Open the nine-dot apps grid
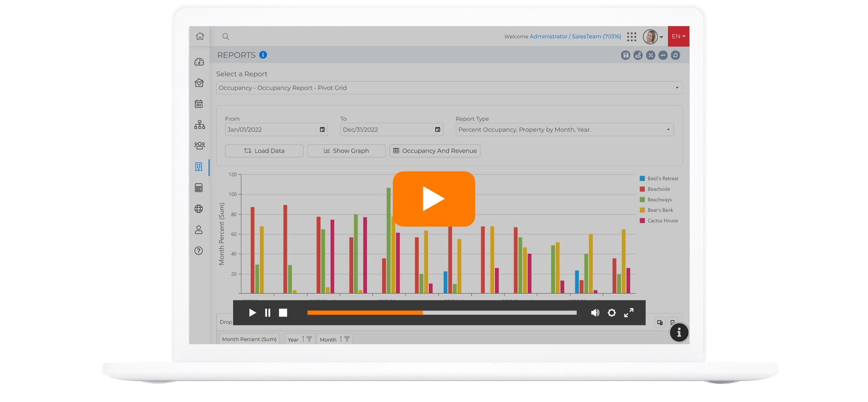868x402 pixels. pyautogui.click(x=631, y=36)
